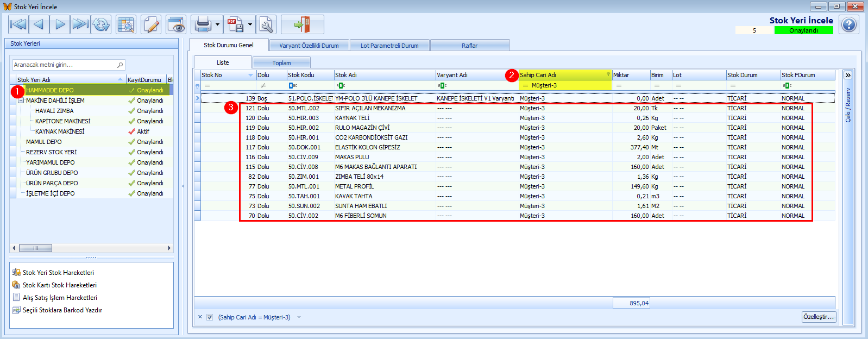The width and height of the screenshot is (868, 339).
Task: Switch to the Varyant Özellikli Durum tab
Action: 309,46
